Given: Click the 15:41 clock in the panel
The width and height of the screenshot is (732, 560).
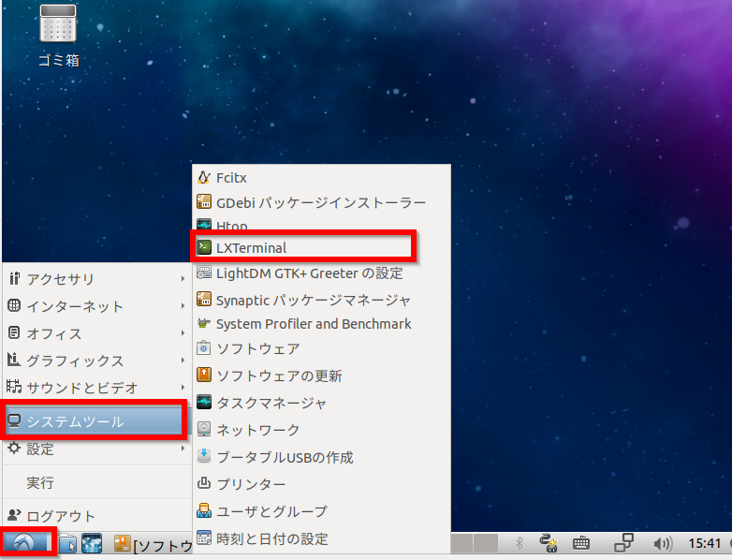Looking at the screenshot, I should [x=705, y=543].
